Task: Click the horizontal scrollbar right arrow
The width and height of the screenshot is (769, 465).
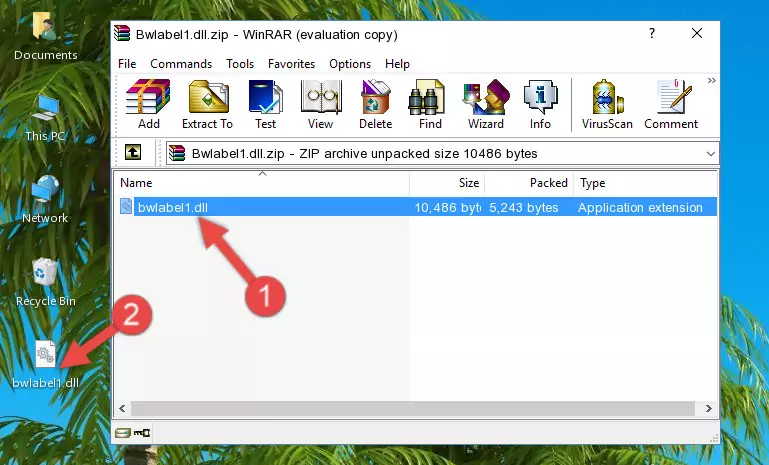Action: (x=708, y=409)
